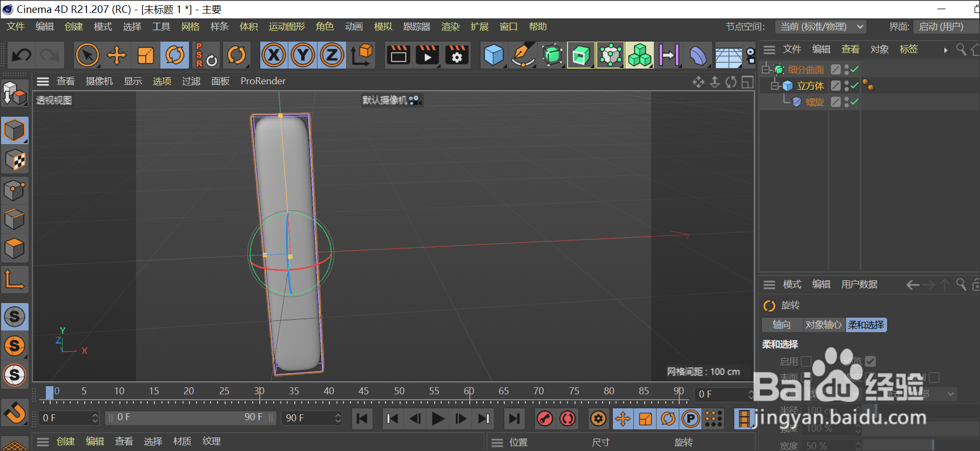Open the Extrude generators icon

pos(581,55)
